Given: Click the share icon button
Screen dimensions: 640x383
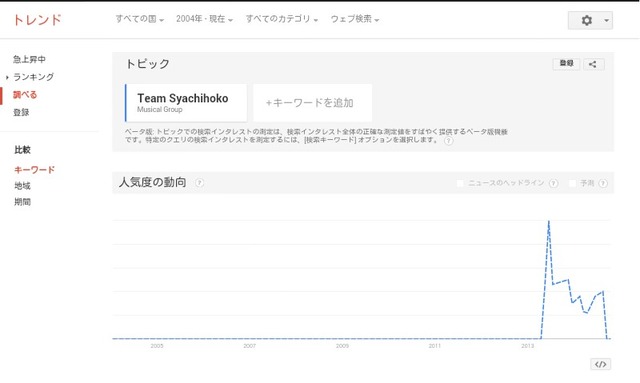Looking at the screenshot, I should click(x=593, y=64).
